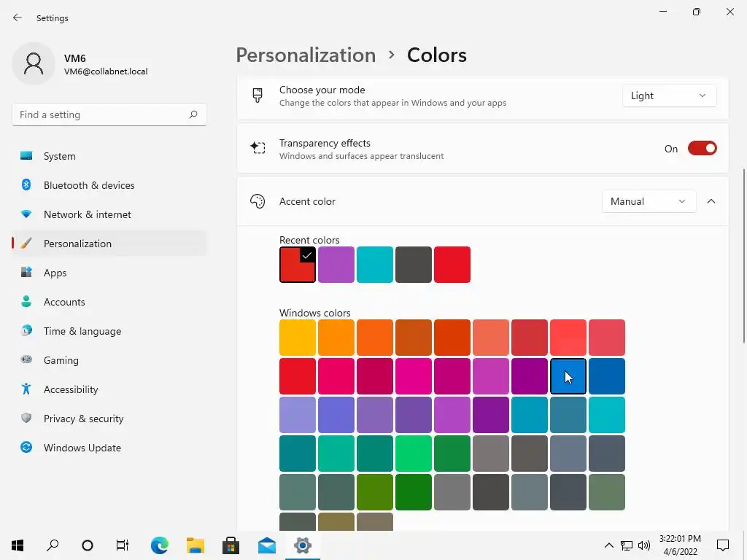This screenshot has width=747, height=560.
Task: Open taskbar Search magnifier
Action: (53, 545)
